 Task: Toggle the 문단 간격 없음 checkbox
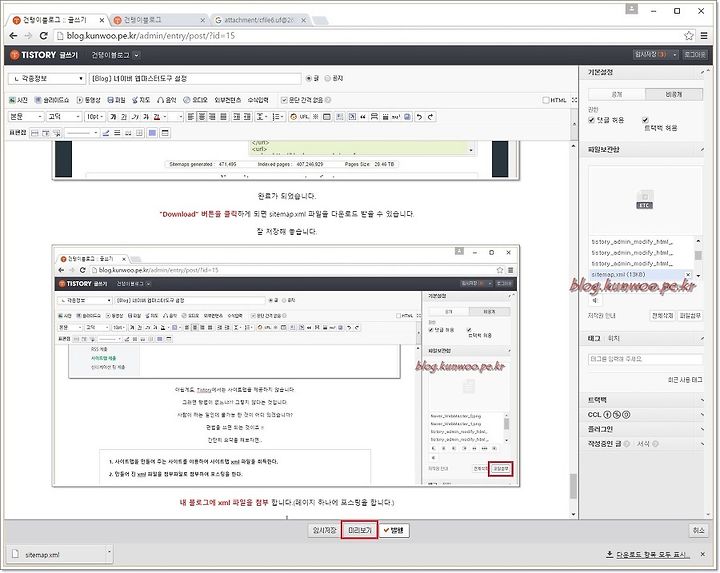click(x=284, y=100)
